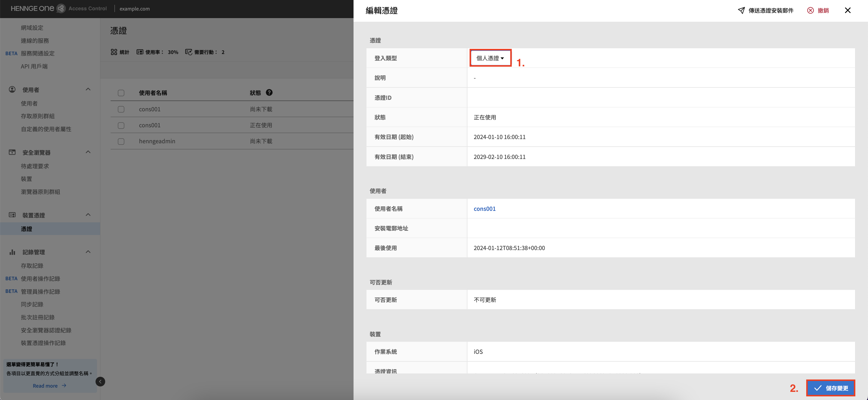Click the 使用者名稱 column header
The image size is (868, 400).
(x=153, y=93)
